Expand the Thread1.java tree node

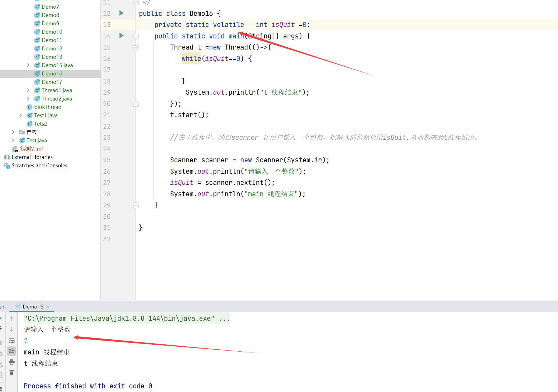28,90
